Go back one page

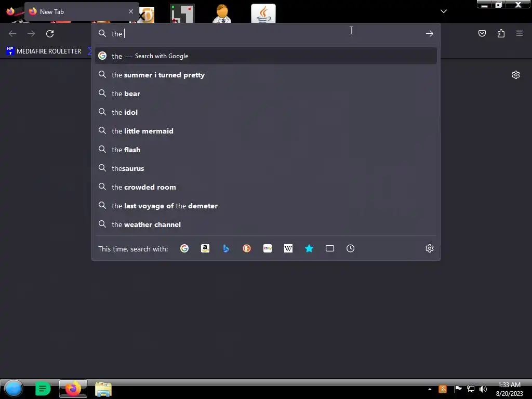(x=12, y=34)
